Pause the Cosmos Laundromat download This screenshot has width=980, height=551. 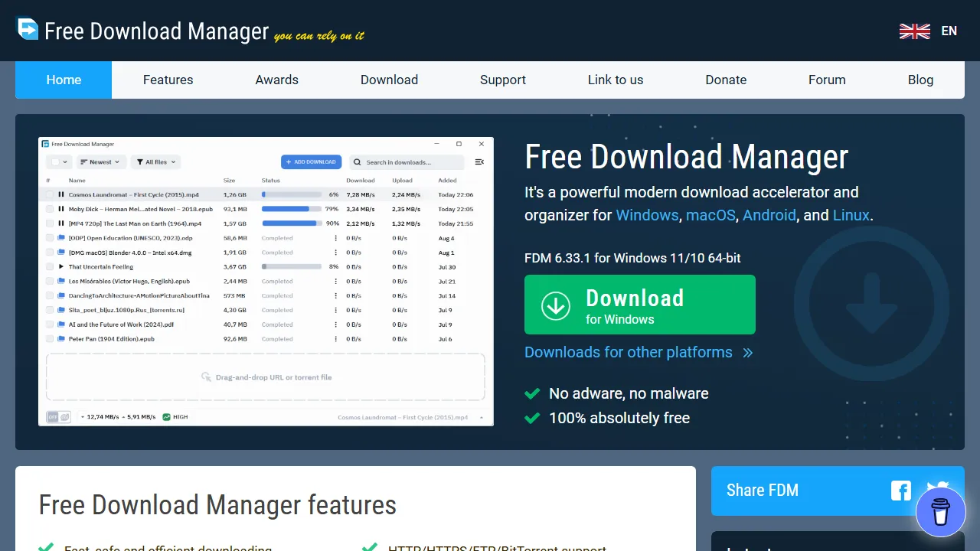click(x=61, y=194)
